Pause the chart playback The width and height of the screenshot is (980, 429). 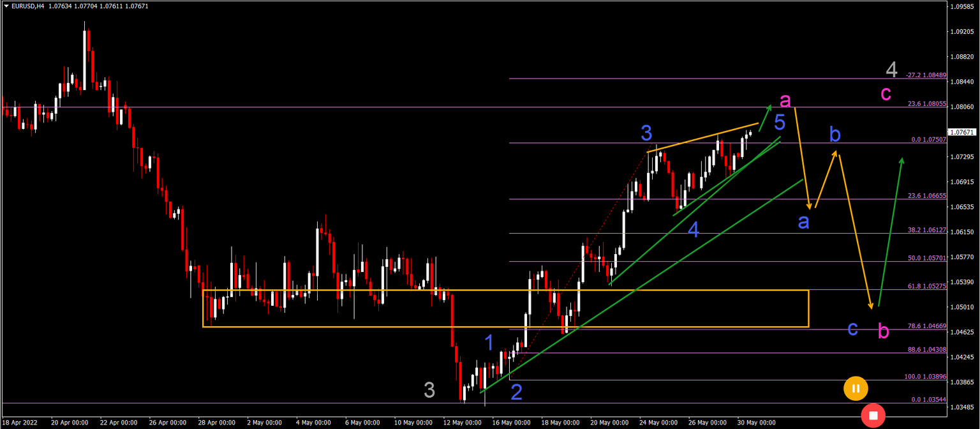click(856, 388)
